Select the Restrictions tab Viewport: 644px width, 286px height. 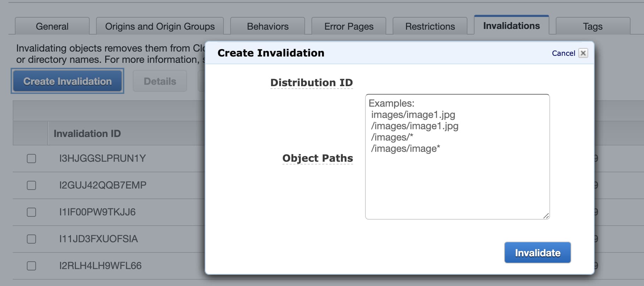click(x=430, y=26)
